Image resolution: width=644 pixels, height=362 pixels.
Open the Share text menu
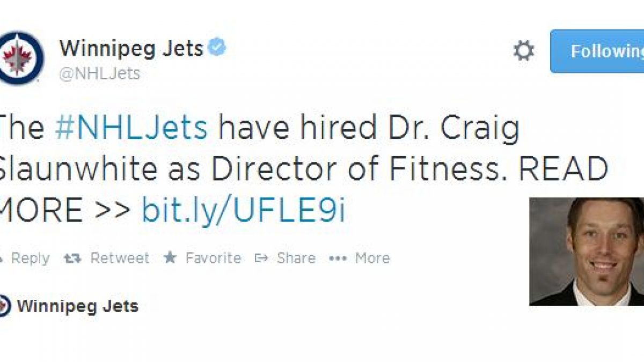tap(296, 258)
